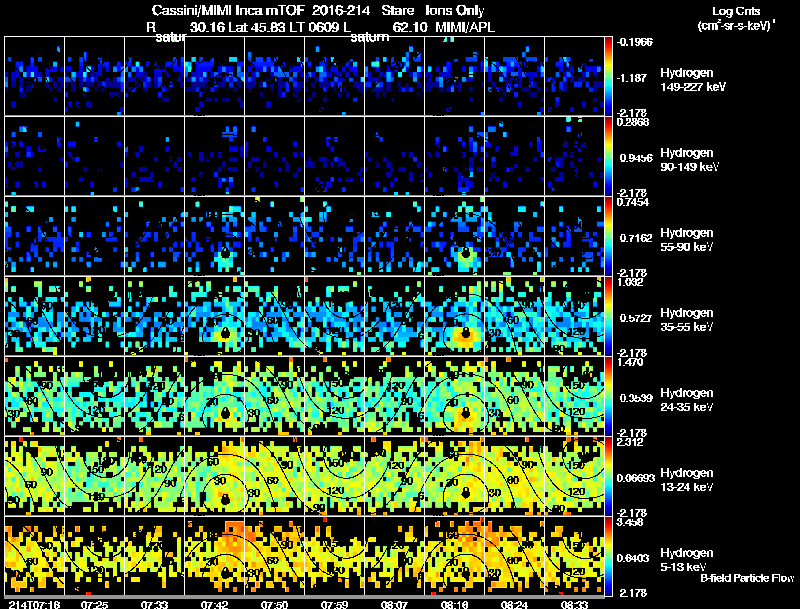The width and height of the screenshot is (800, 609).
Task: Select the 08:33 time axis label
Action: coord(574,604)
